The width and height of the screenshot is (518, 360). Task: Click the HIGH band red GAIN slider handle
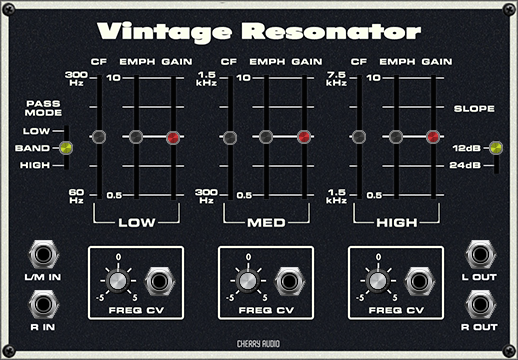click(433, 137)
